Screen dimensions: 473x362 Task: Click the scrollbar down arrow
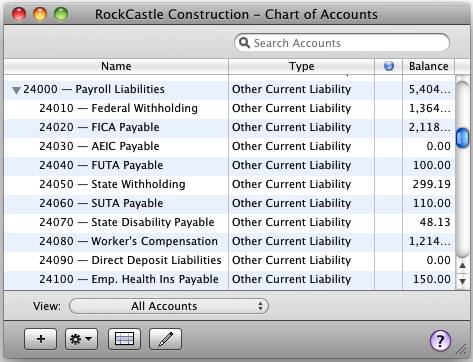coord(462,282)
